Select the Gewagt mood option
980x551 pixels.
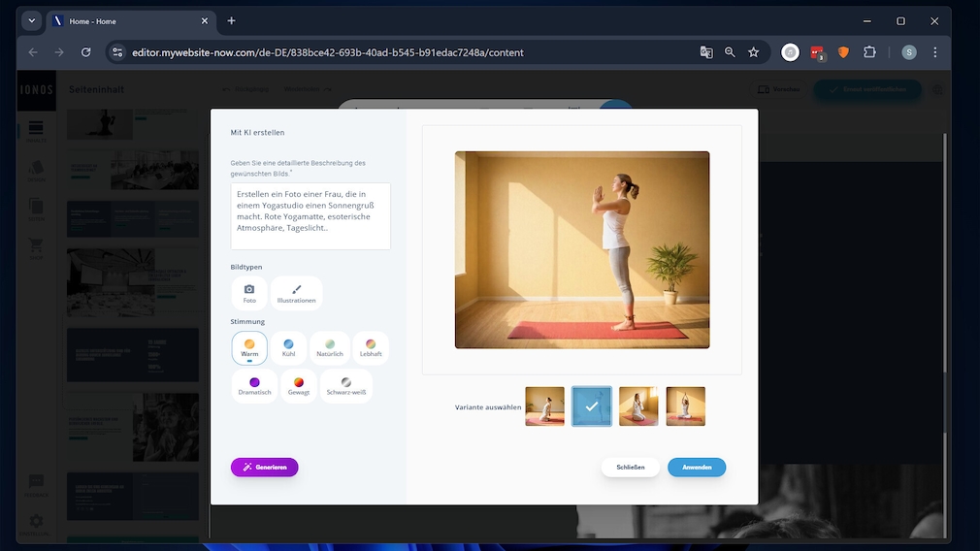tap(299, 386)
